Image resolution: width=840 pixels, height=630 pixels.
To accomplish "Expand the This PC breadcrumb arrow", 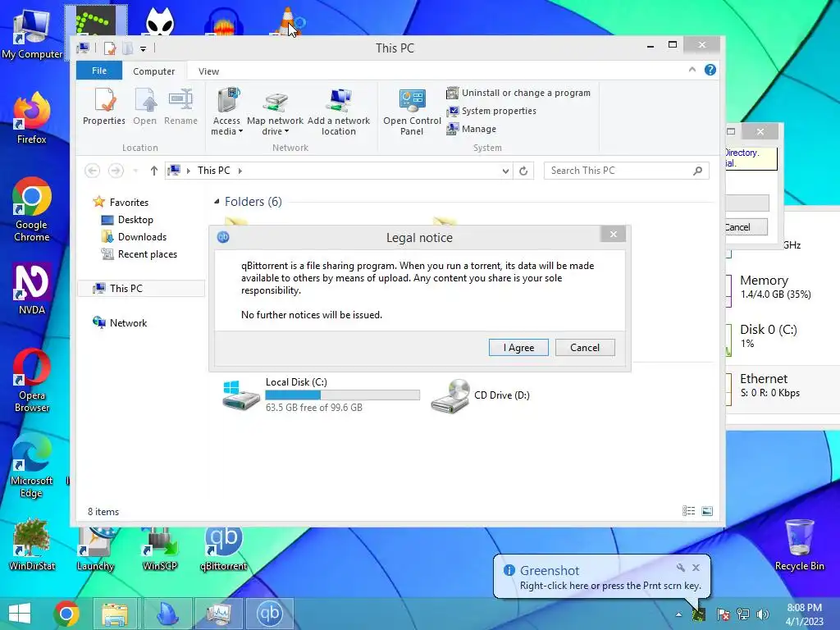I will coord(240,171).
